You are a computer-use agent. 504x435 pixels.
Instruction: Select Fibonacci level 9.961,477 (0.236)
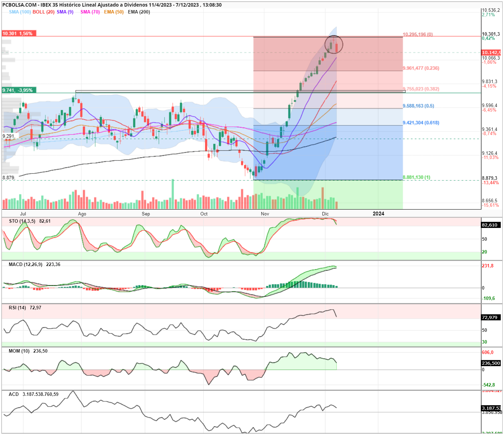(x=421, y=68)
